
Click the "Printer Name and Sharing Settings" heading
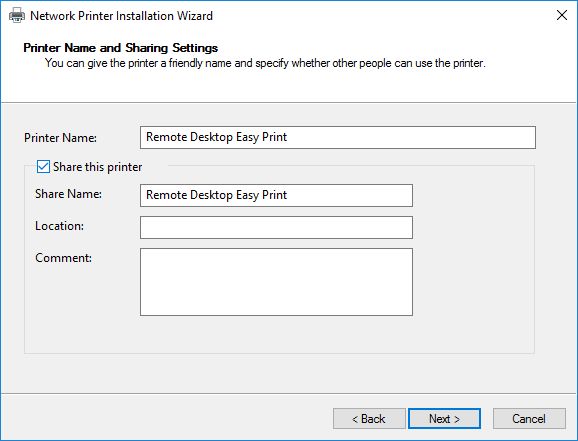[121, 48]
